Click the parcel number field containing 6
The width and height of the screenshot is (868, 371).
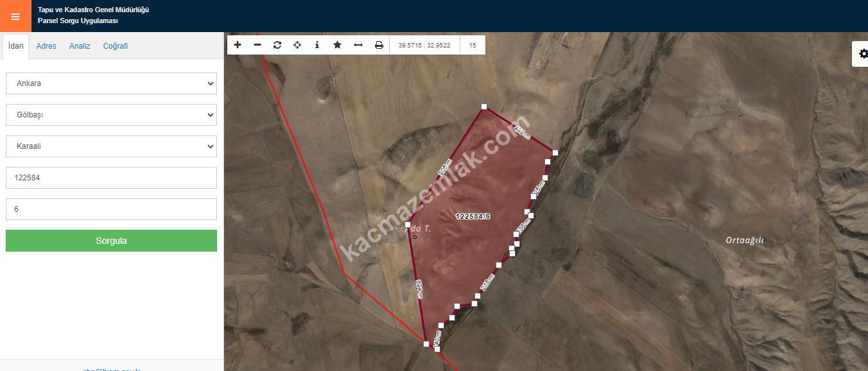click(x=111, y=209)
